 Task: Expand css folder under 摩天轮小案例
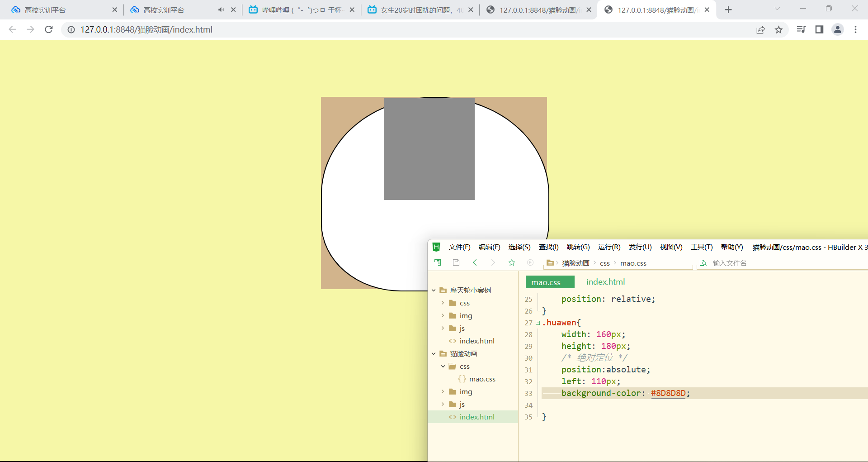(443, 303)
